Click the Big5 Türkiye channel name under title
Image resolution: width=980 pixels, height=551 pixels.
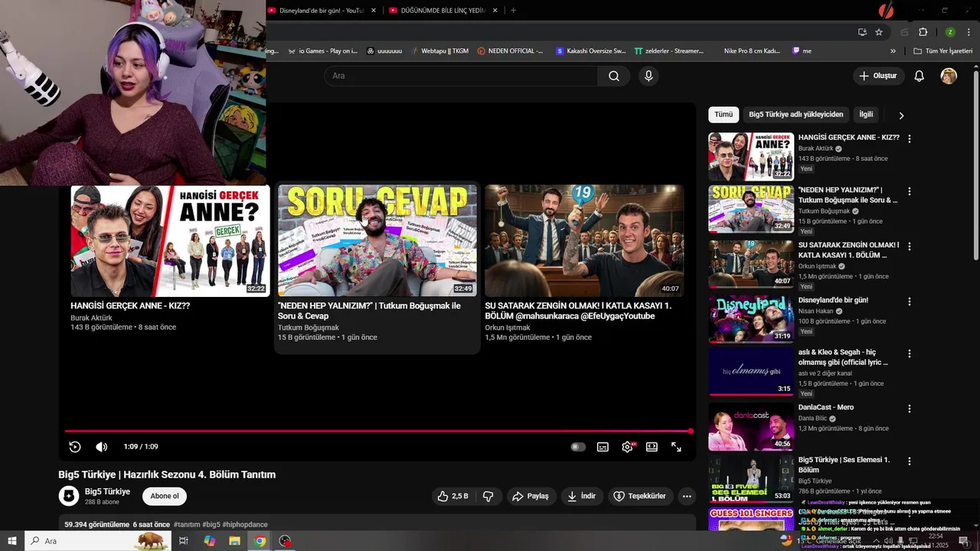click(x=107, y=491)
